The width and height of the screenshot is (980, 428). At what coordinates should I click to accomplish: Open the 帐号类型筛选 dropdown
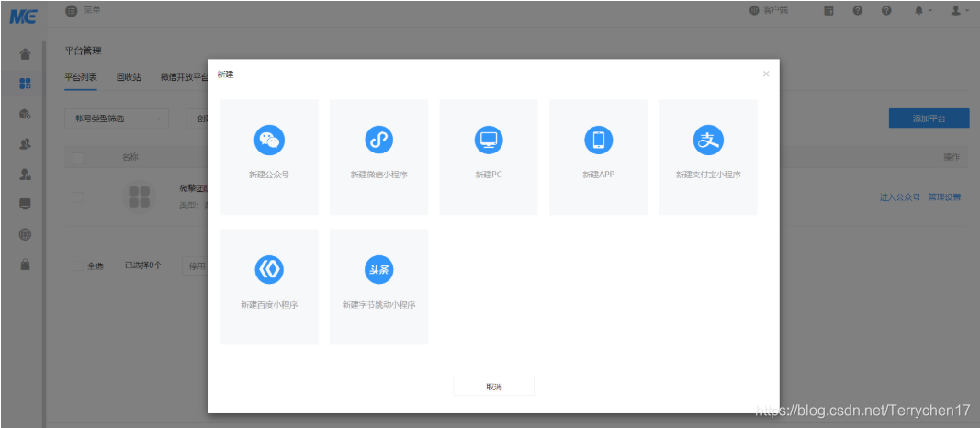click(x=117, y=118)
